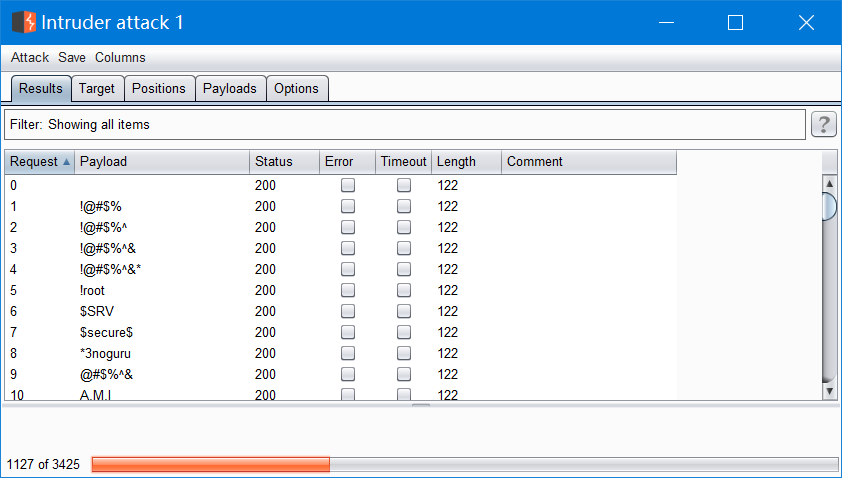Viewport: 842px width, 478px height.
Task: Maximize the Intruder attack window
Action: point(735,23)
